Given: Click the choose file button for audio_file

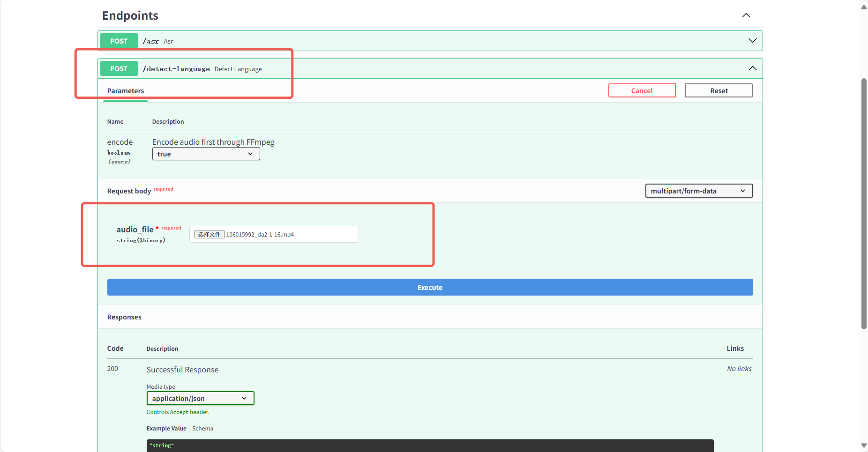Looking at the screenshot, I should 209,235.
